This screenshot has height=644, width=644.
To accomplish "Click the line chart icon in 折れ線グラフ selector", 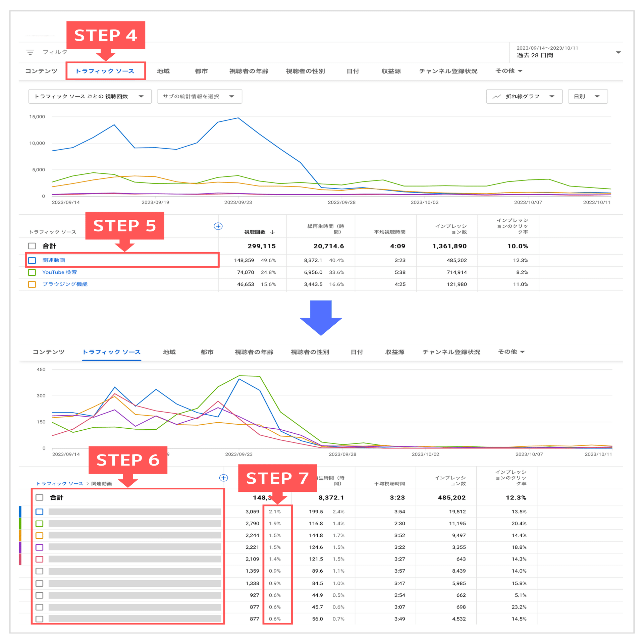I will point(496,97).
